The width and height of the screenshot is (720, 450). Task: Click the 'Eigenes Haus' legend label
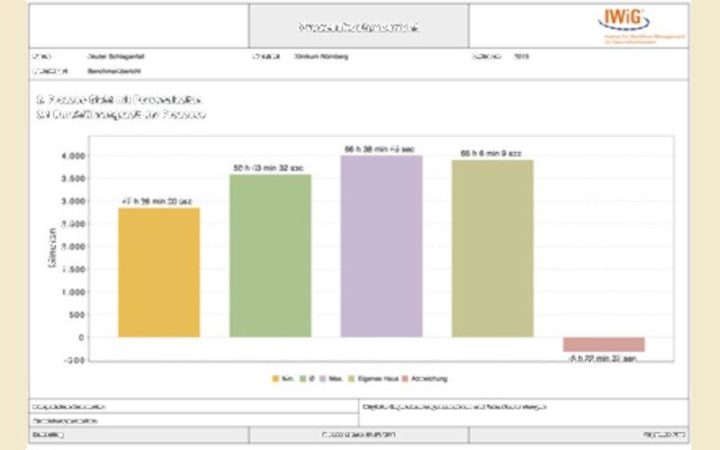(378, 379)
